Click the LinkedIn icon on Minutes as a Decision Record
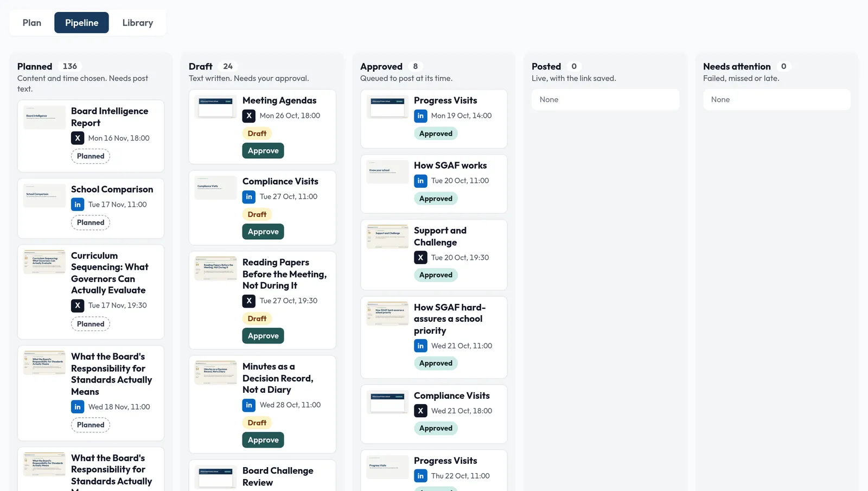Image resolution: width=868 pixels, height=491 pixels. point(249,405)
